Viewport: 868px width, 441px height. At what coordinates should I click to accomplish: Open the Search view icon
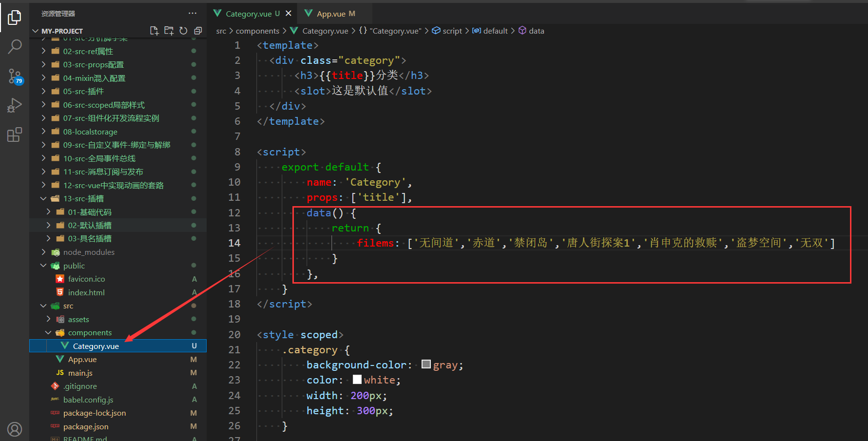pos(15,47)
